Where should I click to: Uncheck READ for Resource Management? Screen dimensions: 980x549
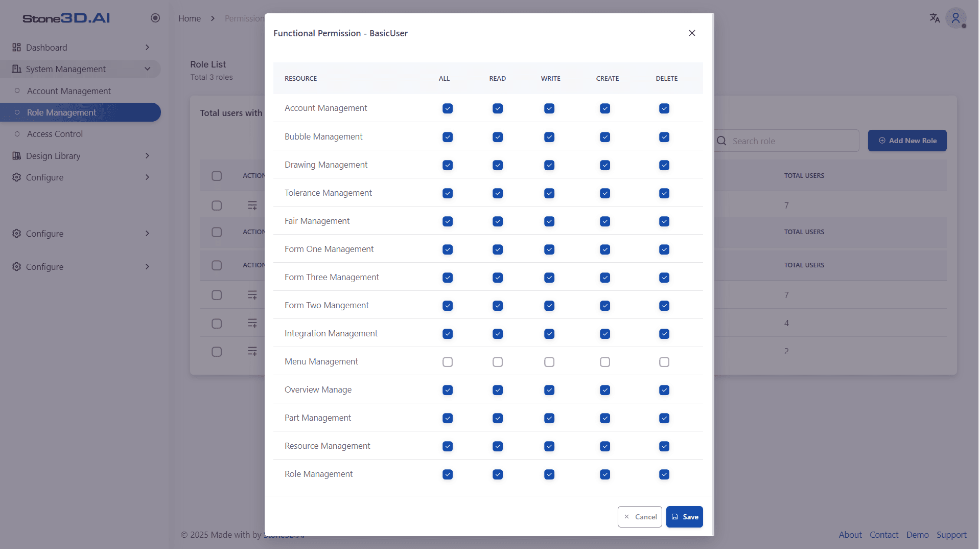[x=498, y=446]
